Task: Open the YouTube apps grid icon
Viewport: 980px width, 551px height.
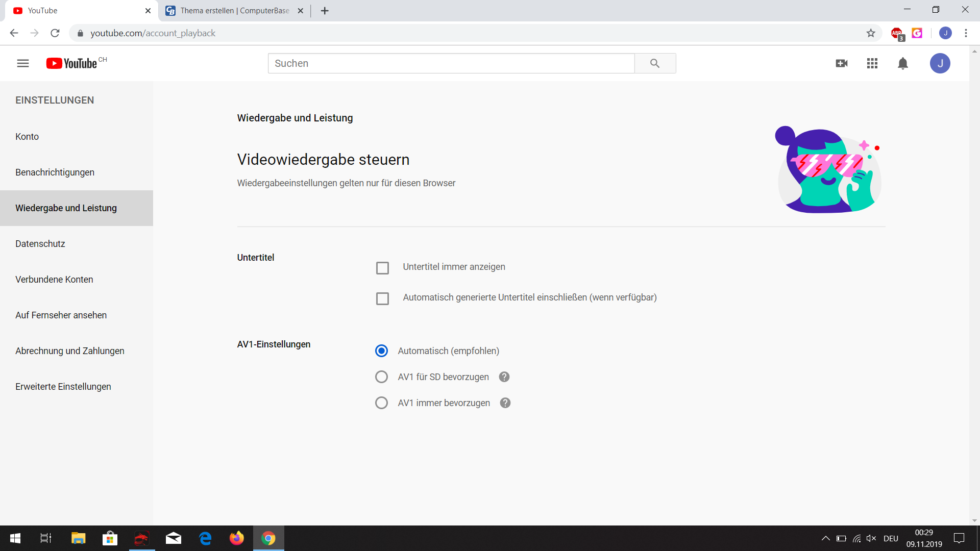Action: 872,63
